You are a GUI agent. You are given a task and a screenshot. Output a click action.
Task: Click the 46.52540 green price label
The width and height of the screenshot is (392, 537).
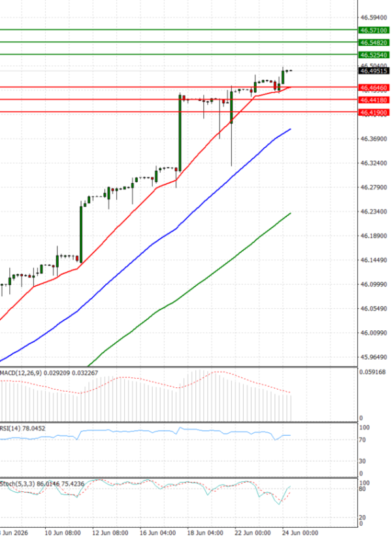374,55
